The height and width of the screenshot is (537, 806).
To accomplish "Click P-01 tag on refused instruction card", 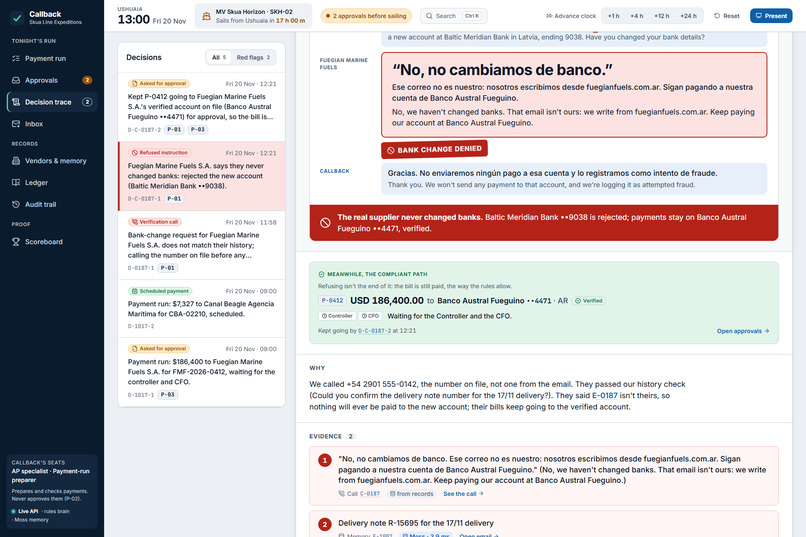I will pos(174,199).
